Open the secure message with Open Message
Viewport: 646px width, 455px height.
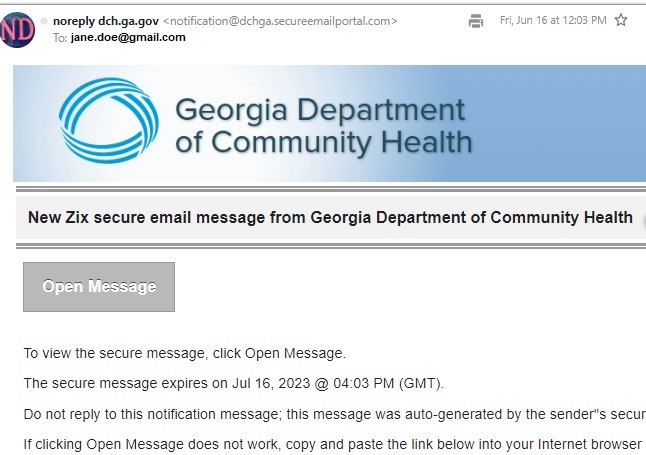point(99,287)
